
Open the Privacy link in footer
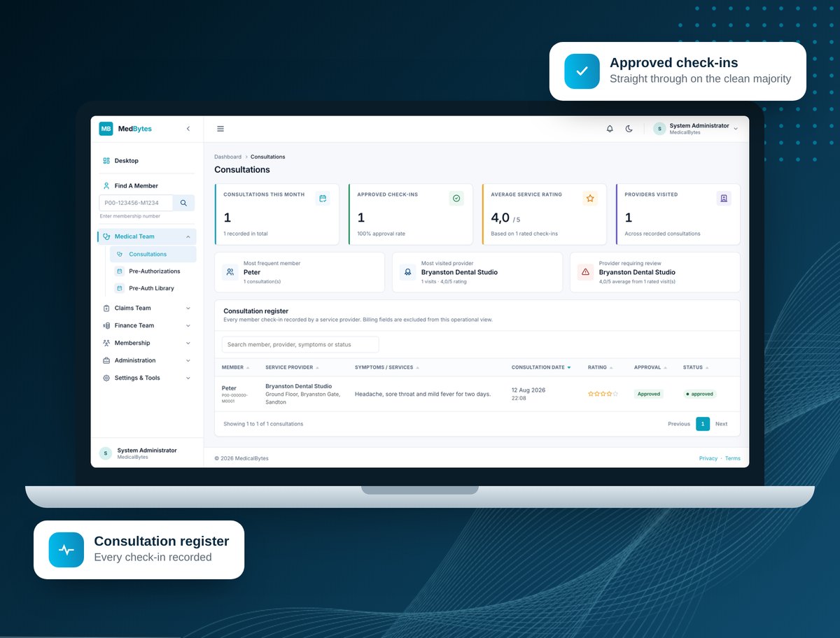(x=708, y=458)
